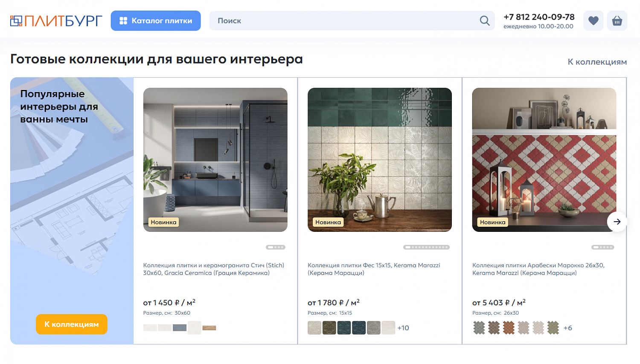
Task: Follow the К коллекциям link beside the heading
Action: click(x=597, y=62)
